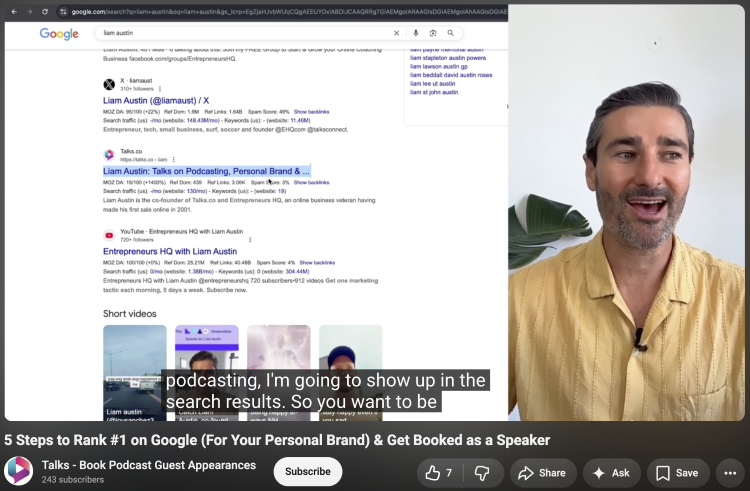Click the google.com URL address bar
This screenshot has height=491, width=750.
(x=288, y=11)
